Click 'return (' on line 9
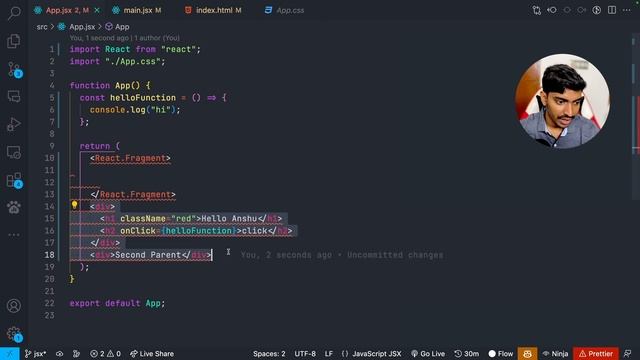This screenshot has height=360, width=640. click(x=100, y=146)
